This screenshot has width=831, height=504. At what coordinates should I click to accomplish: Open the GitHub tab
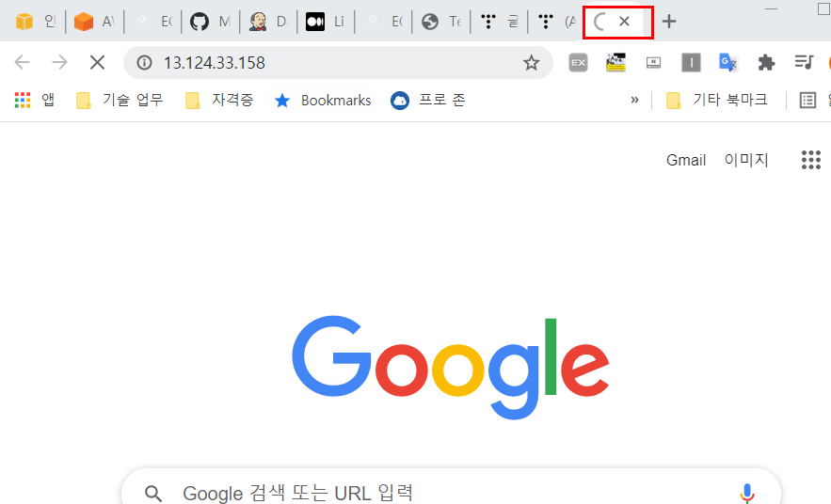(210, 22)
